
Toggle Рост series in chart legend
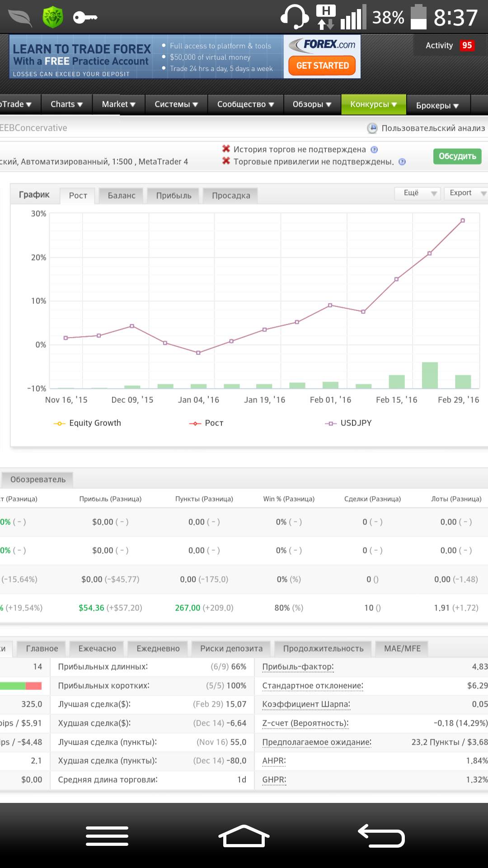click(x=206, y=423)
